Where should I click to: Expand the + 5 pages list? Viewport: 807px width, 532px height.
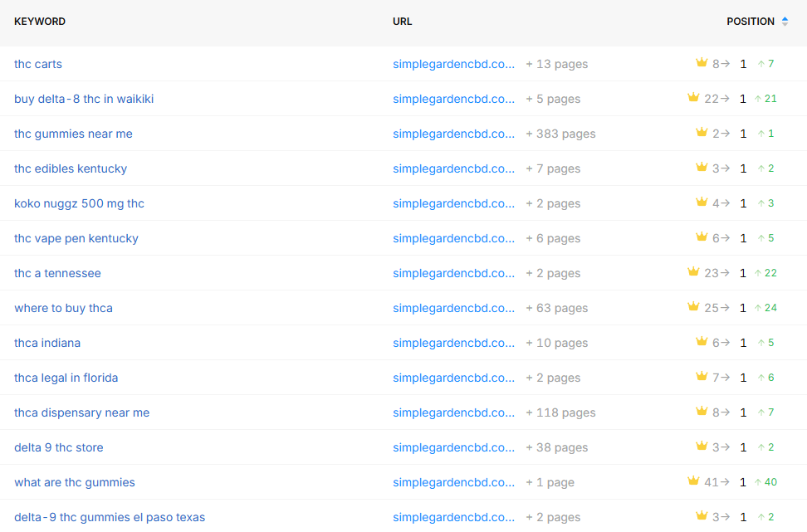(553, 99)
